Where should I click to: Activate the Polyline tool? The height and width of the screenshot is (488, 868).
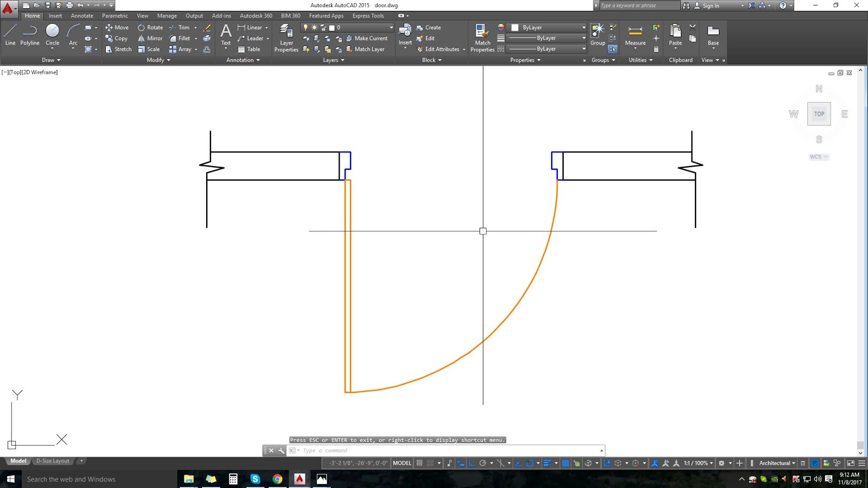[29, 35]
